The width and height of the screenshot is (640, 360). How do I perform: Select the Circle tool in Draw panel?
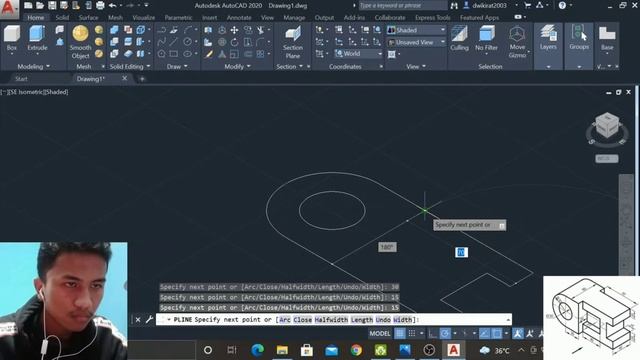click(187, 42)
